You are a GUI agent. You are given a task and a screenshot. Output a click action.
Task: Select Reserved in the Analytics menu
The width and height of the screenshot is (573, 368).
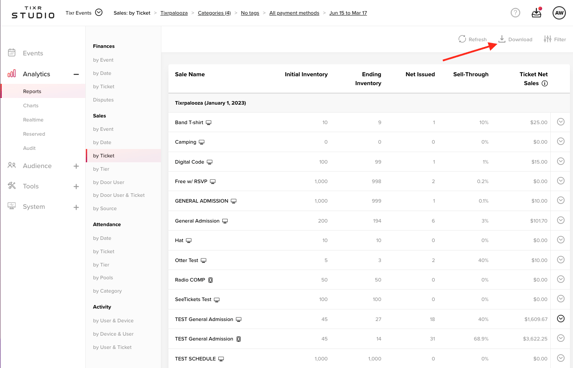[34, 134]
